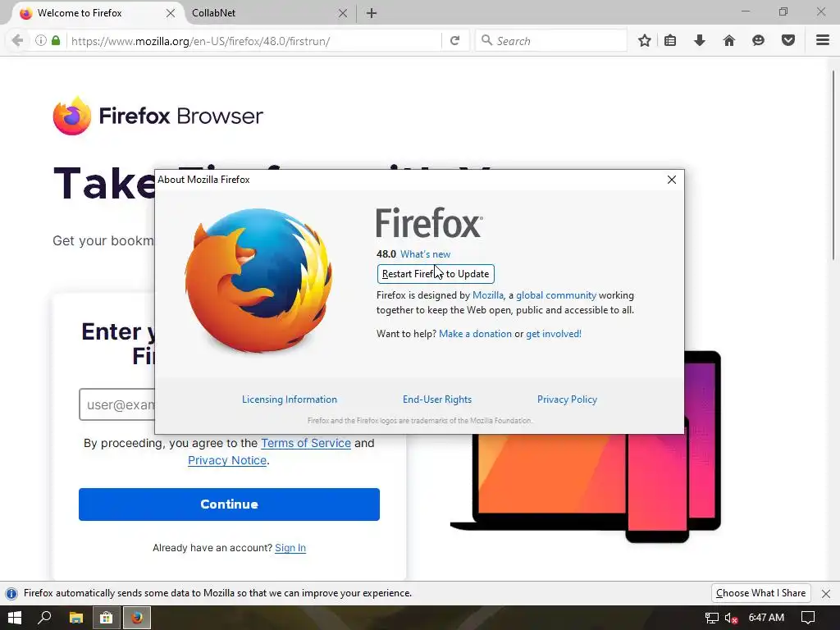This screenshot has height=630, width=840.
Task: Open network icon in system tray
Action: click(711, 619)
